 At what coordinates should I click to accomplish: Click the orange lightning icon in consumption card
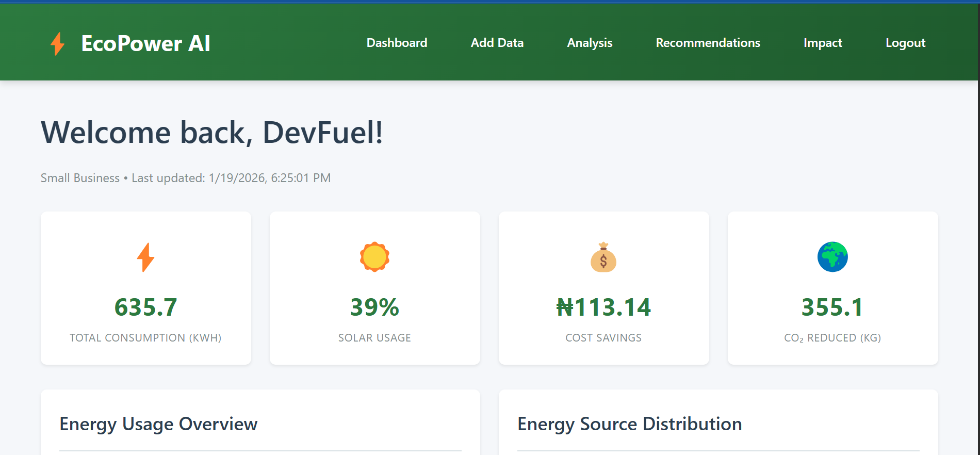pyautogui.click(x=145, y=257)
